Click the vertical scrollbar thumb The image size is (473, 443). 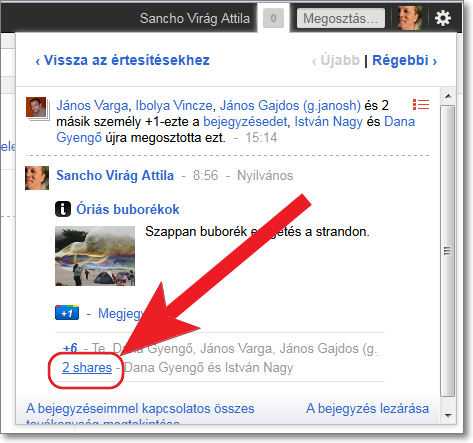click(448, 251)
